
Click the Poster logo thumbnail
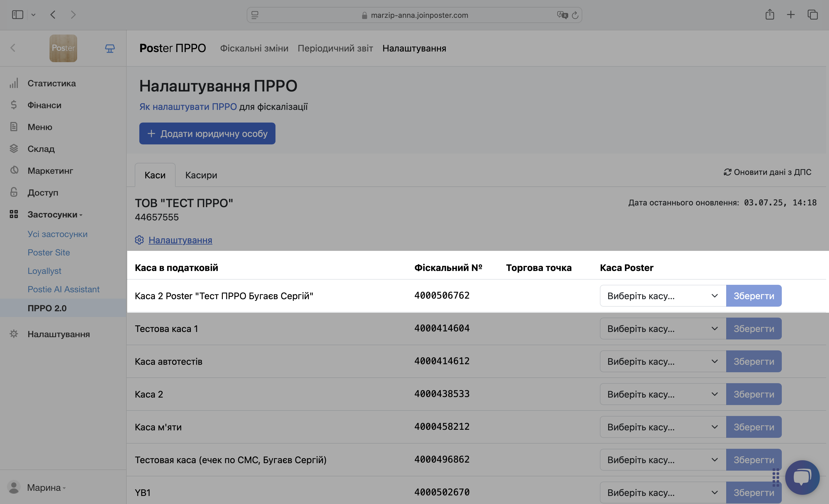pos(63,48)
